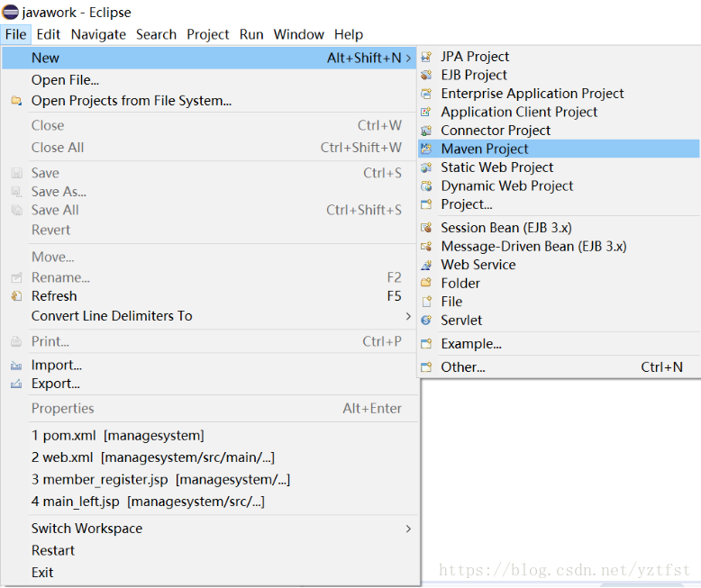Choose Static Web Project entry
The image size is (701, 588).
tap(559, 167)
